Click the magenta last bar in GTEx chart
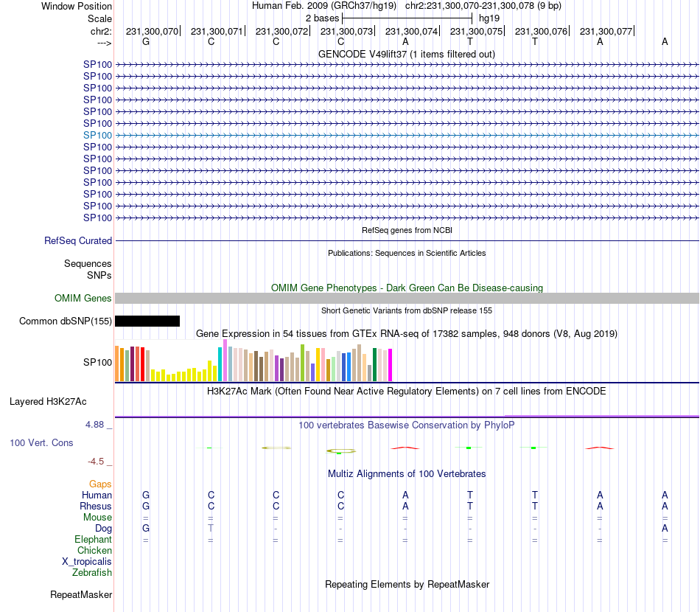 391,365
